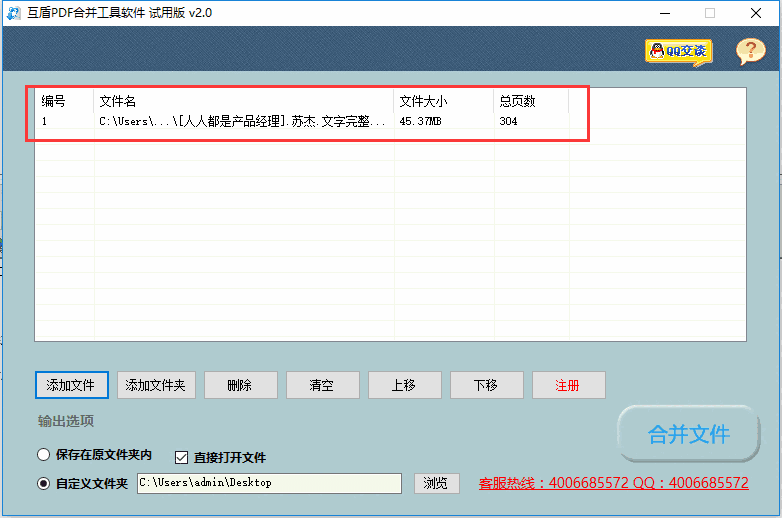Click the 文件名 column header
Image resolution: width=782 pixels, height=518 pixels.
[243, 101]
